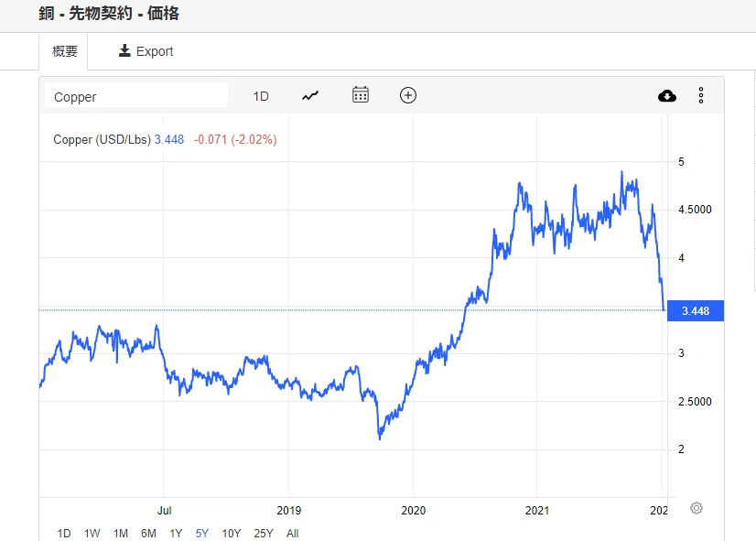Open the 1D interval selector in toolbar
The width and height of the screenshot is (756, 541).
pyautogui.click(x=261, y=96)
